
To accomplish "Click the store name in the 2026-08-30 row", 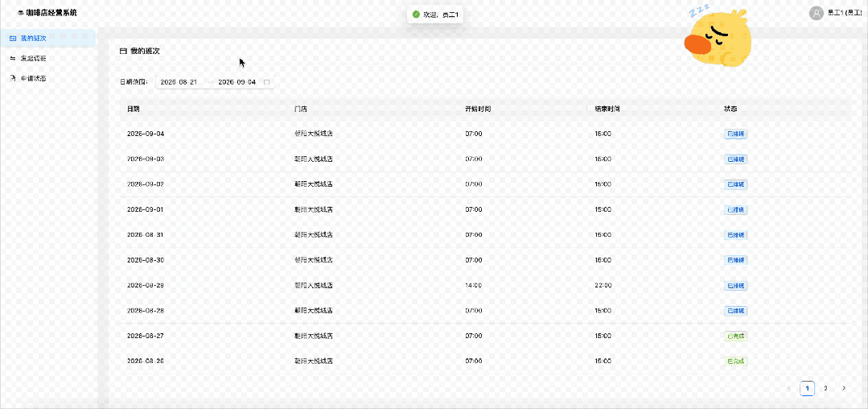I will pyautogui.click(x=313, y=260).
